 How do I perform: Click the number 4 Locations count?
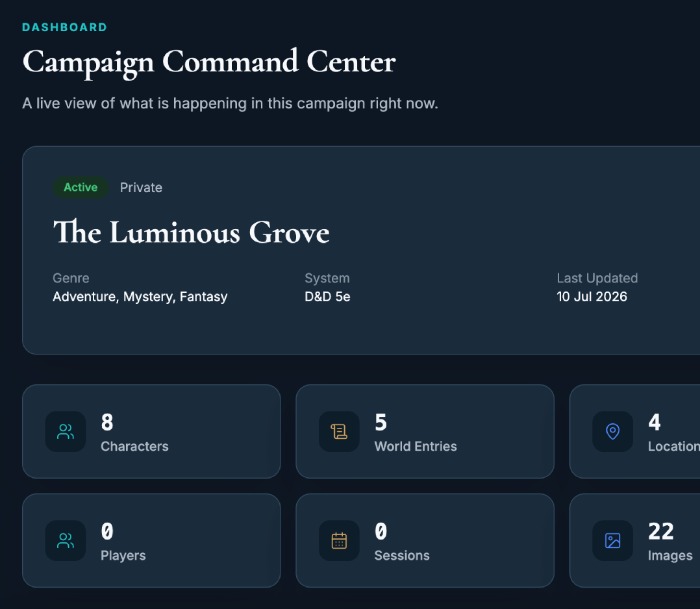coord(655,422)
